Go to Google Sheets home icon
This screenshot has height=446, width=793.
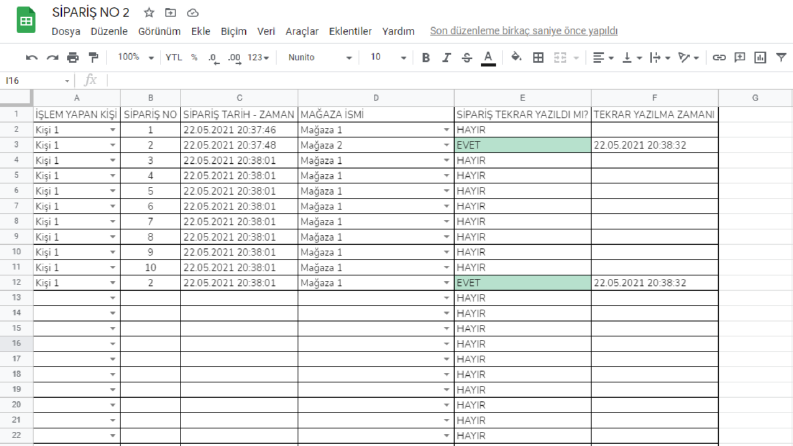pyautogui.click(x=26, y=20)
